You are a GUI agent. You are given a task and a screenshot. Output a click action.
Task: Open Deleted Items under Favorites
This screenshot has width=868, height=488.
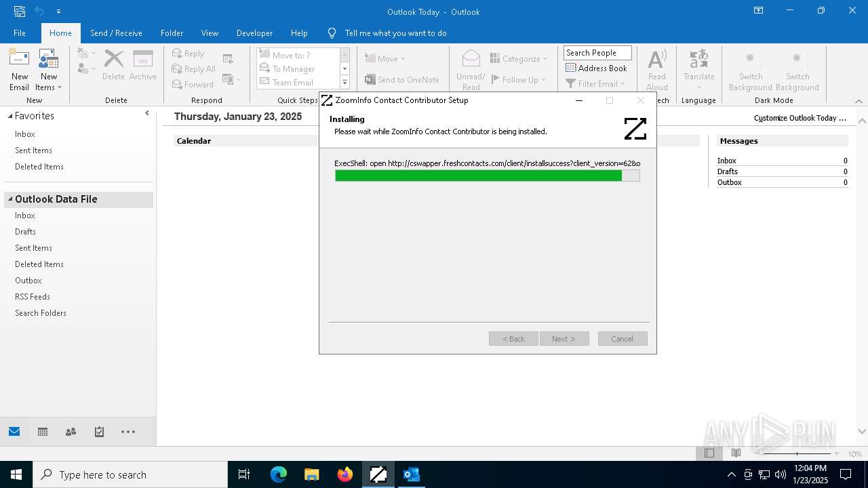click(39, 167)
